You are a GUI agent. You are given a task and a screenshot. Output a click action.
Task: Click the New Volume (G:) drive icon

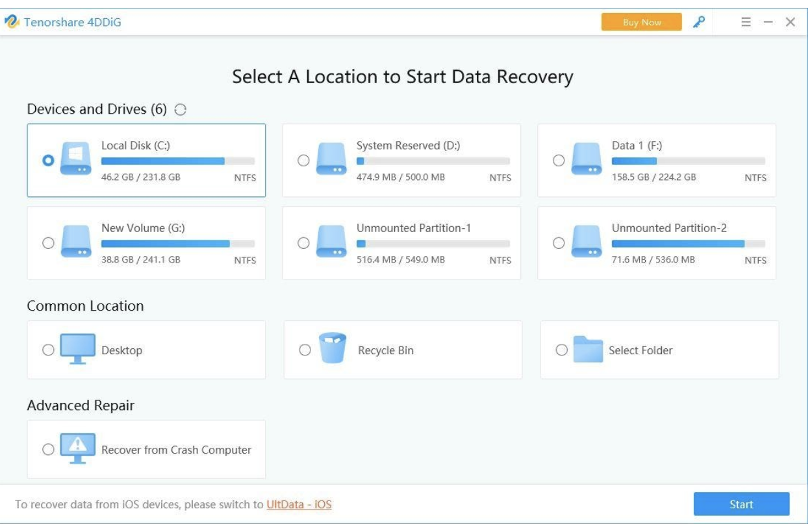tap(75, 242)
